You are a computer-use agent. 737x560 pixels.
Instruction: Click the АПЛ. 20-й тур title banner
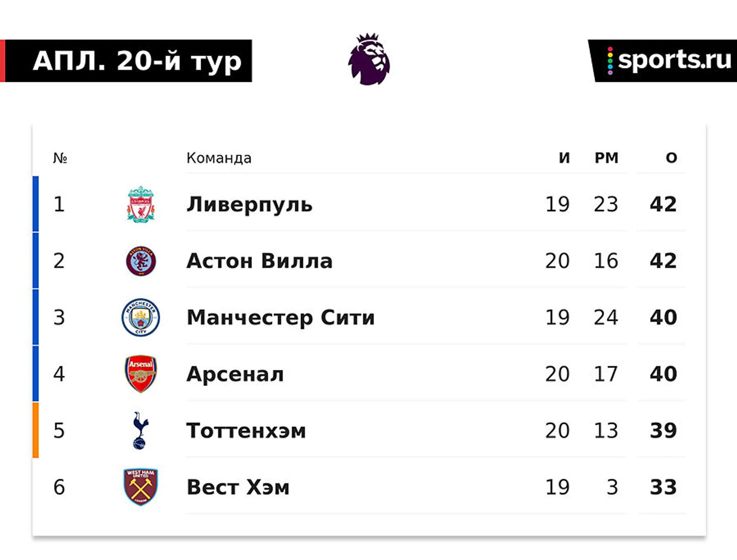click(x=126, y=61)
